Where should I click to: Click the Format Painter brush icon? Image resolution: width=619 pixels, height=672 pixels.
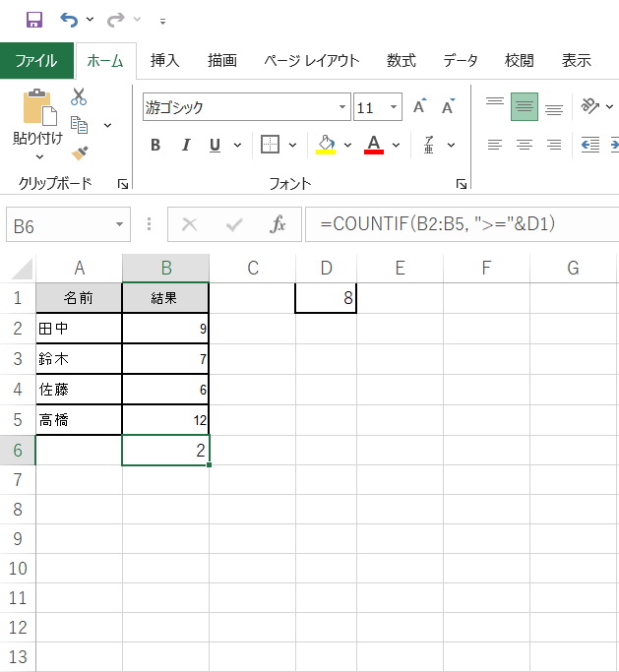click(x=80, y=153)
